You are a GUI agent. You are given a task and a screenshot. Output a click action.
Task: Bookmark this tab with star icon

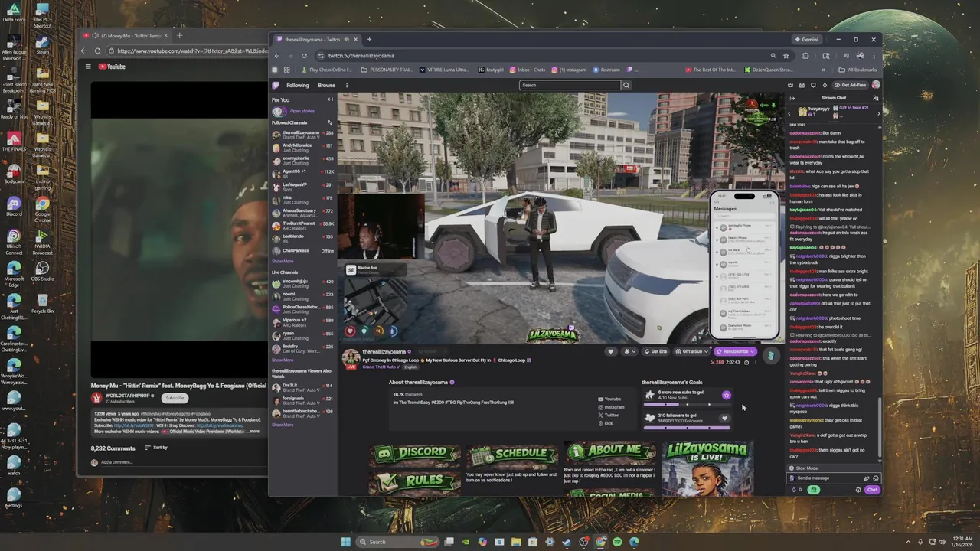pos(786,56)
